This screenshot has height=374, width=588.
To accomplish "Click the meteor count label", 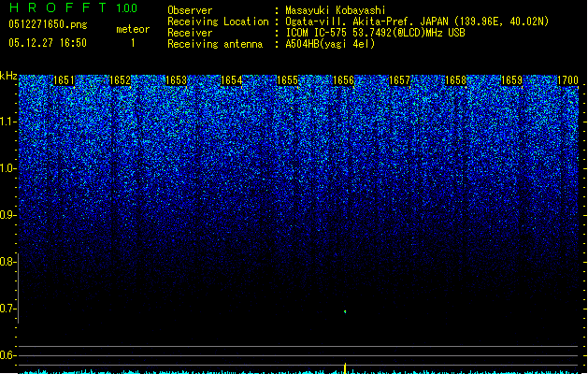I will pyautogui.click(x=133, y=29).
